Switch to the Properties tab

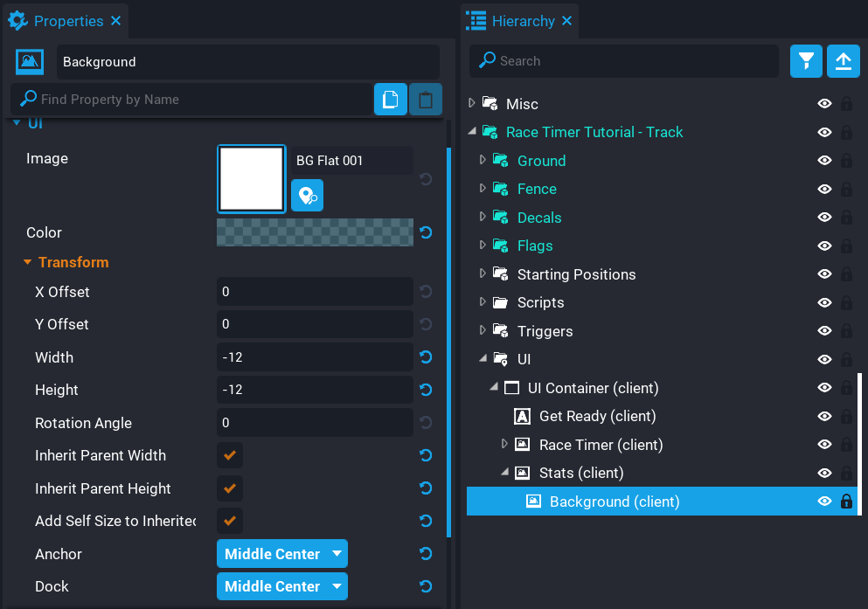[x=59, y=20]
